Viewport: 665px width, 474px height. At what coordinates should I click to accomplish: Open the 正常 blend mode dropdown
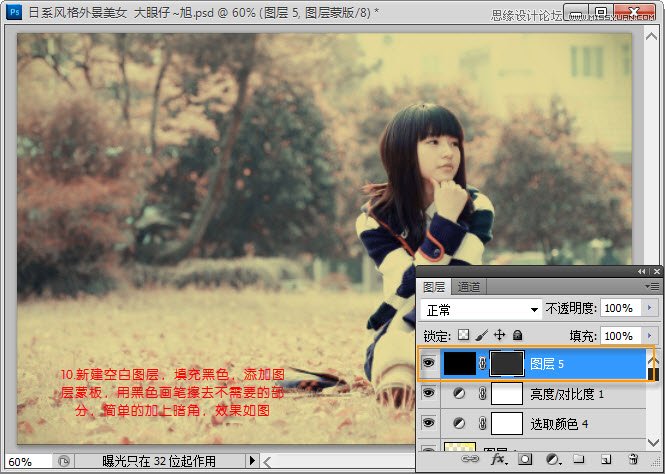click(481, 310)
